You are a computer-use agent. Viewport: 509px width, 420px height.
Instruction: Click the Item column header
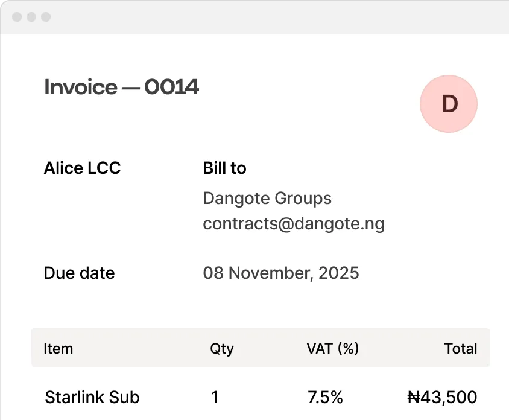tap(58, 348)
